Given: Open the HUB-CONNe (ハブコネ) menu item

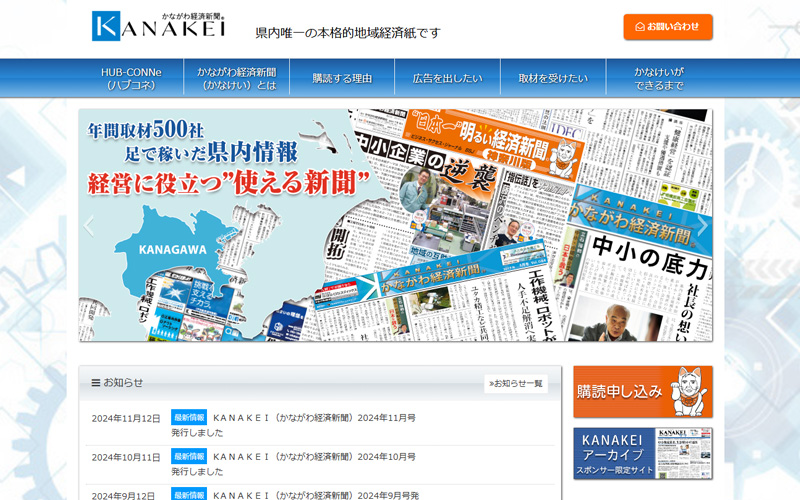Looking at the screenshot, I should 131,79.
